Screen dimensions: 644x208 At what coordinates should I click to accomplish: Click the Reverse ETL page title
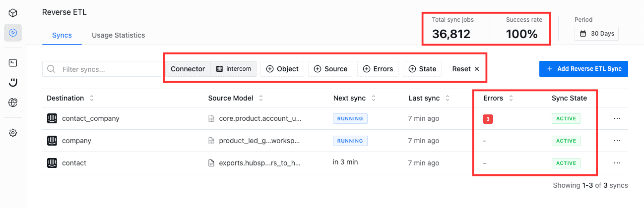coord(64,12)
